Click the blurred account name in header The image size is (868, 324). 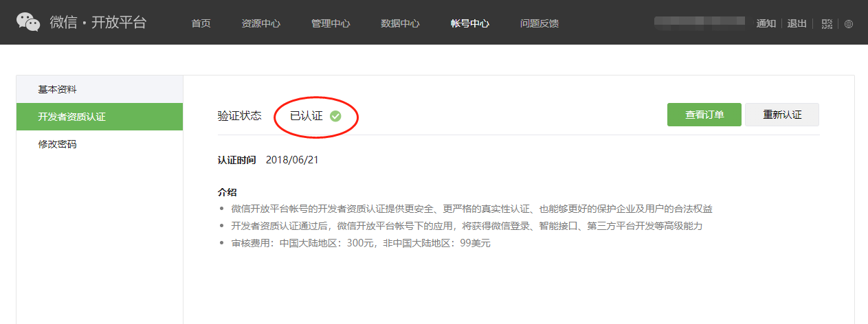pos(700,23)
